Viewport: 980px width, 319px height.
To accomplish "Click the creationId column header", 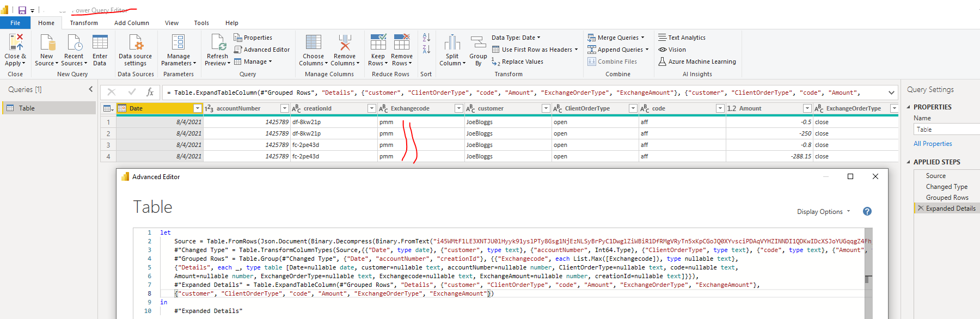I will pos(334,108).
